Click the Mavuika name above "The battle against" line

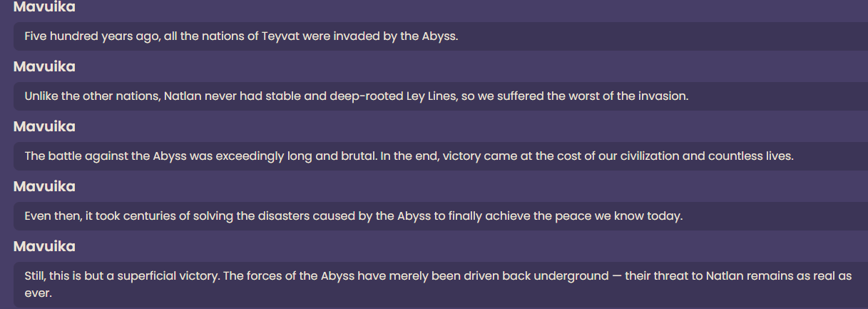point(44,126)
